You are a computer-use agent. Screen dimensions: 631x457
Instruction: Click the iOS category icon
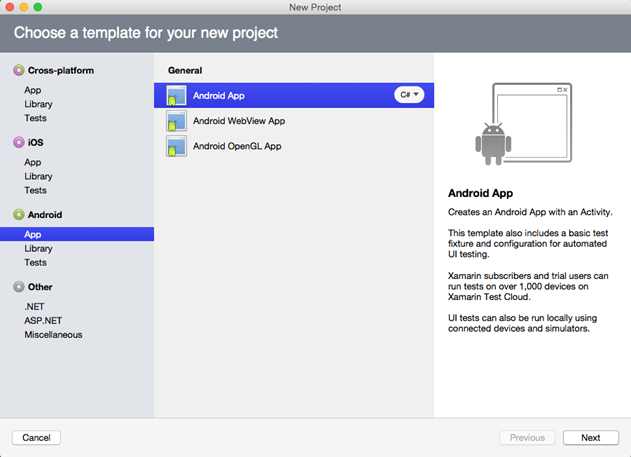click(18, 143)
